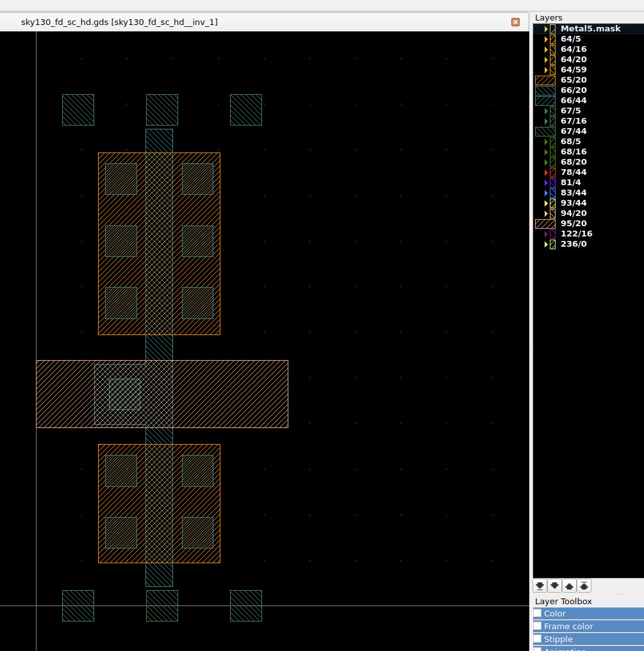
Task: Move selected layer to top of list
Action: [584, 586]
